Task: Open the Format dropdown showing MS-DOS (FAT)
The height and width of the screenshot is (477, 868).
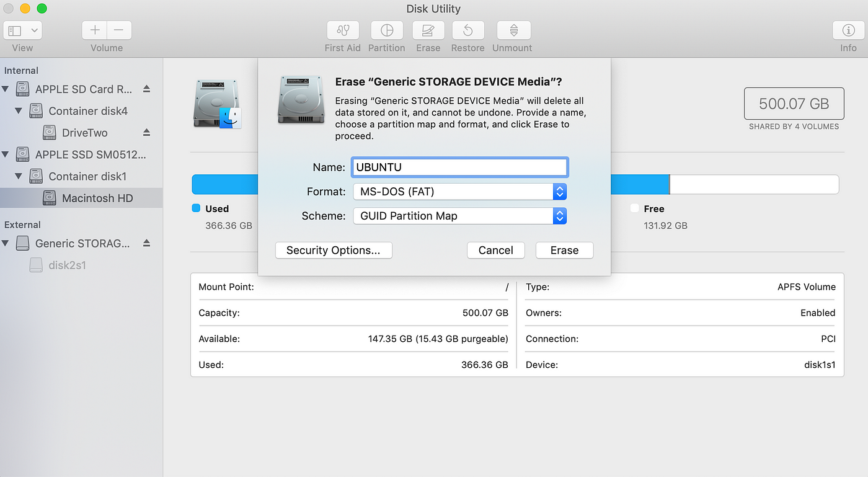Action: [459, 192]
